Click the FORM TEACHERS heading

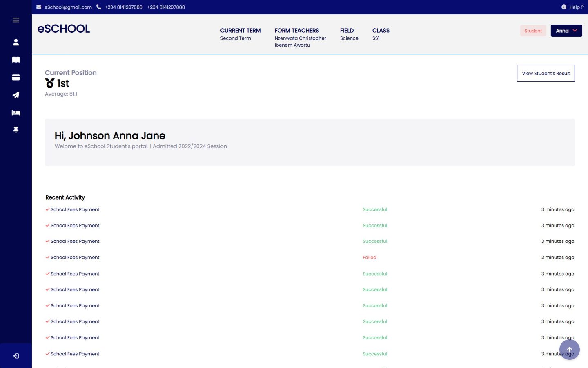pyautogui.click(x=297, y=31)
